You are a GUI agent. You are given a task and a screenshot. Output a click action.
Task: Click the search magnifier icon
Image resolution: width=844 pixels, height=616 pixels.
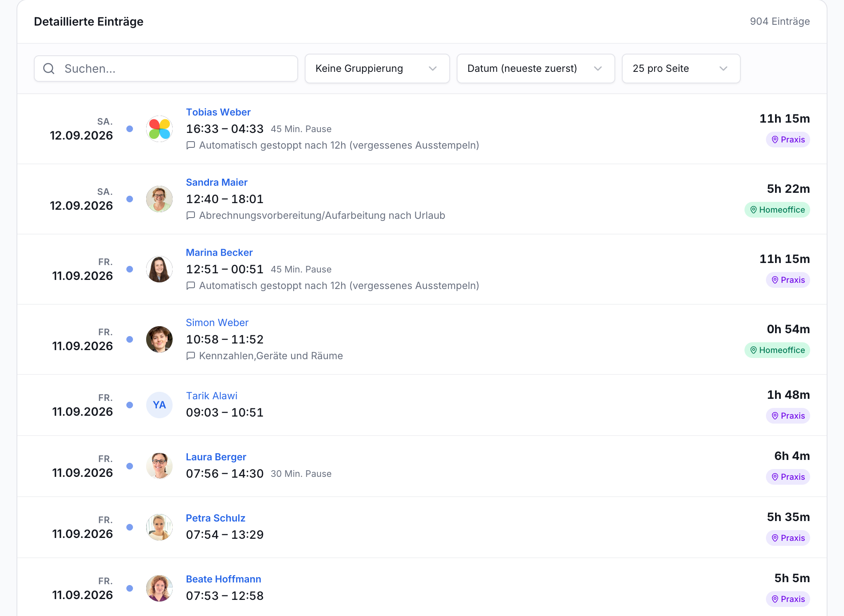point(49,69)
